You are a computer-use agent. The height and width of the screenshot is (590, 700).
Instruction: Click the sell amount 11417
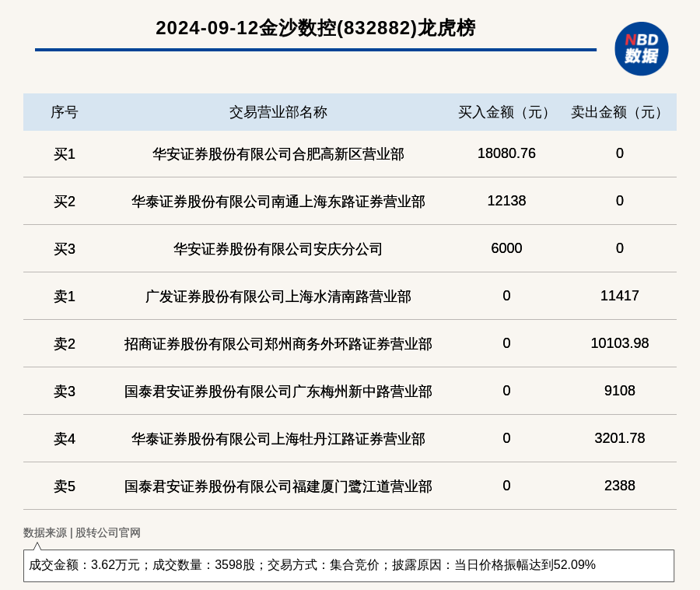click(x=619, y=296)
